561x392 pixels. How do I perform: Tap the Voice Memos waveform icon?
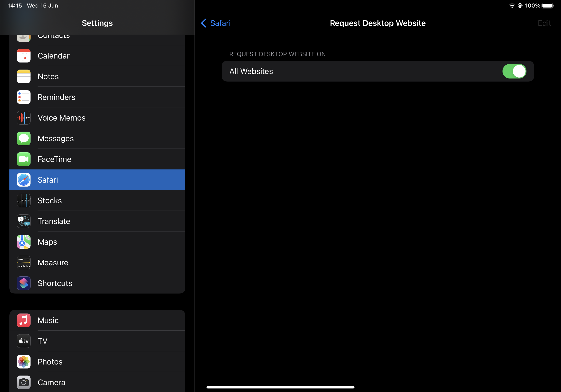[24, 118]
